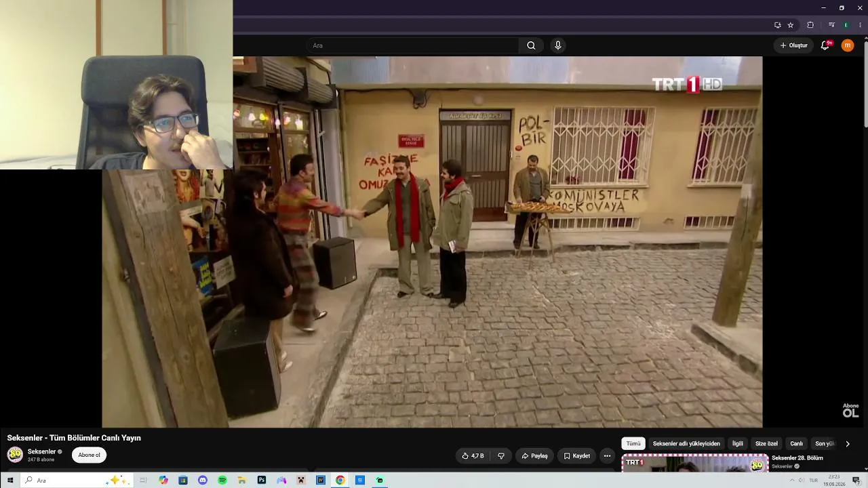The width and height of the screenshot is (868, 488).
Task: Open the green Chrome profile icon
Action: pyautogui.click(x=846, y=25)
